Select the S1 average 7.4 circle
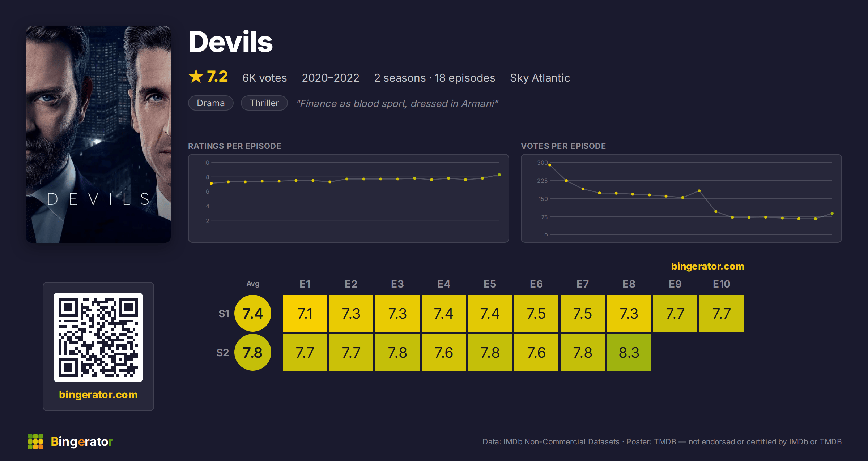Viewport: 868px width, 461px height. point(253,313)
